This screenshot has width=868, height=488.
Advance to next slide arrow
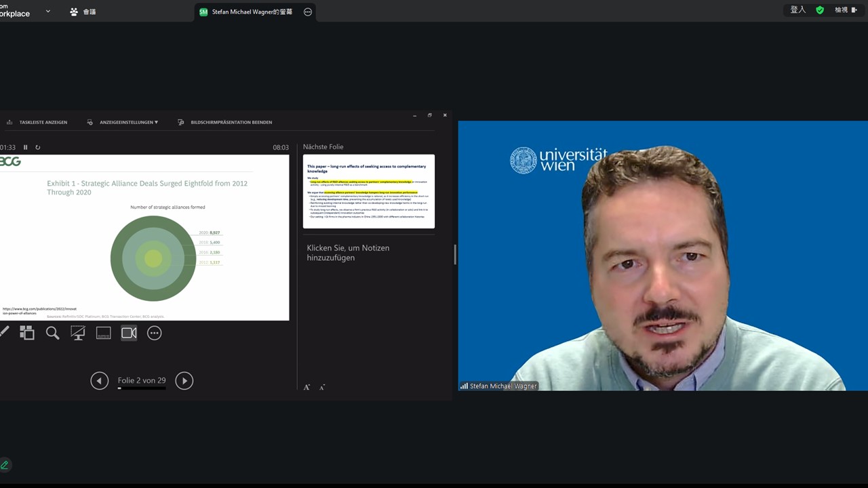(x=184, y=381)
